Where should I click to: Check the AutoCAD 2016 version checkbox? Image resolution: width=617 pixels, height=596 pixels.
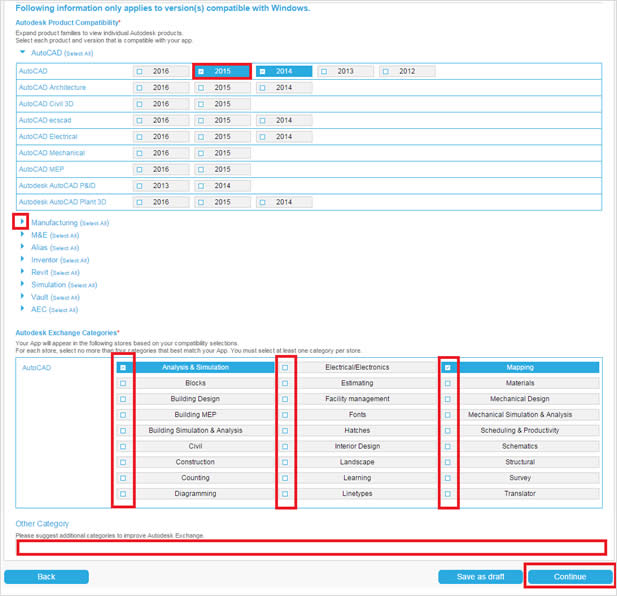point(140,72)
